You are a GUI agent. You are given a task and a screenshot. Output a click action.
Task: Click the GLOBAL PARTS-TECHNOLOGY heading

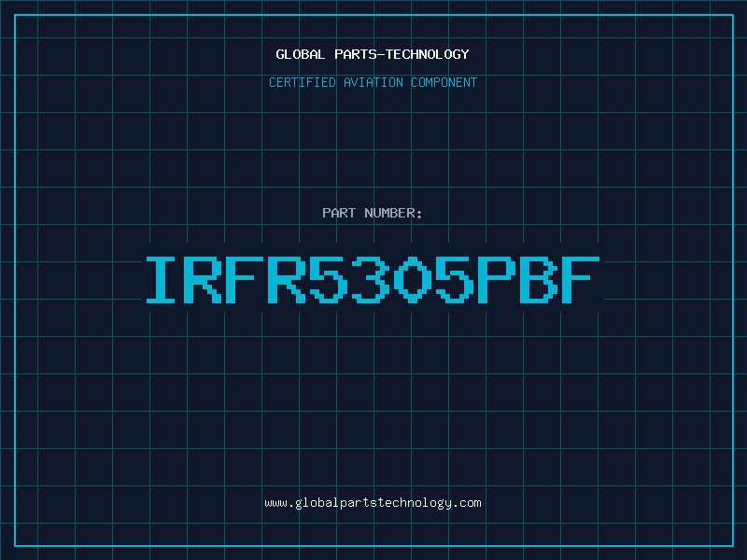(x=373, y=54)
